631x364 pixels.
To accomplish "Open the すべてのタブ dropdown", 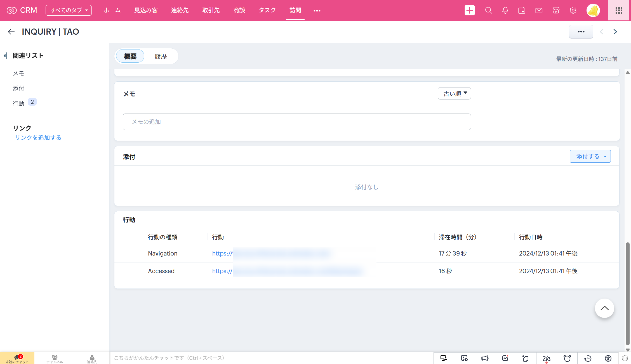I will click(69, 10).
